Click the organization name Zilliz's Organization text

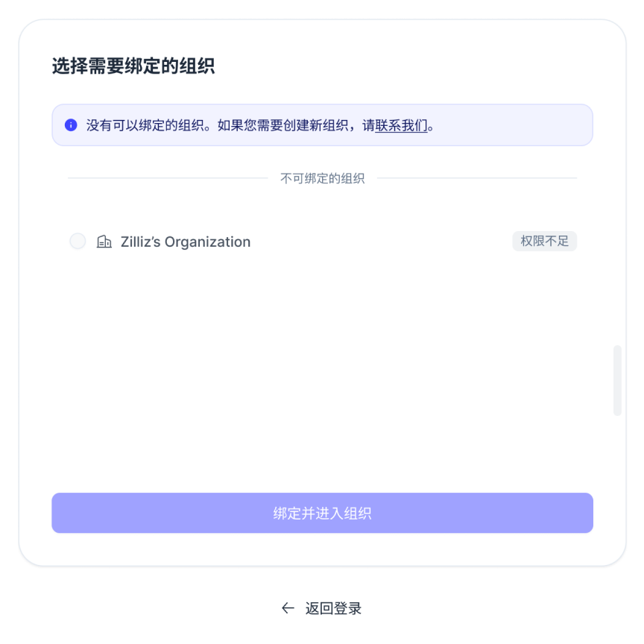tap(185, 241)
